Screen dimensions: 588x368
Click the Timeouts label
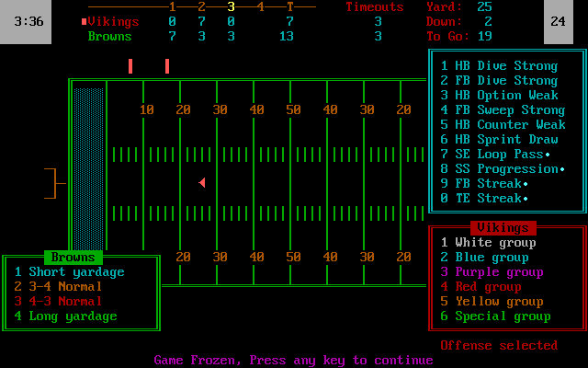coord(375,6)
